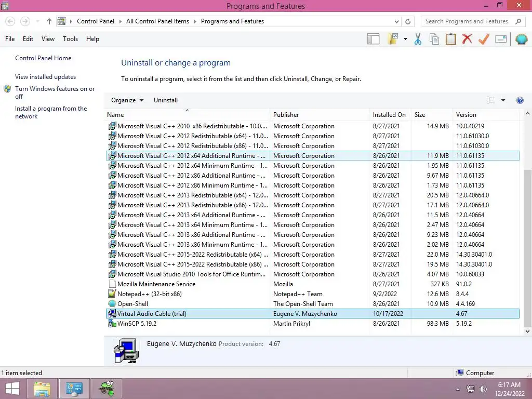Expand the address bar history dropdown
This screenshot has height=399, width=532.
[x=396, y=21]
